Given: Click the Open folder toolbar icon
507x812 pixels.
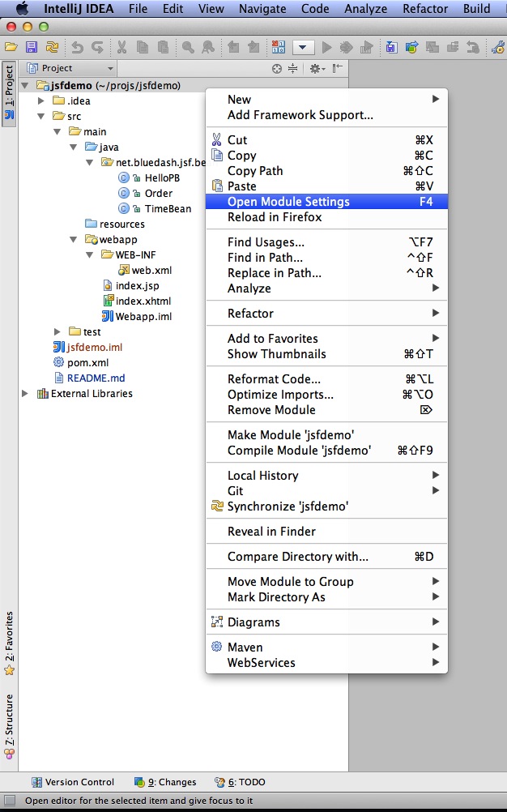Looking at the screenshot, I should point(11,48).
